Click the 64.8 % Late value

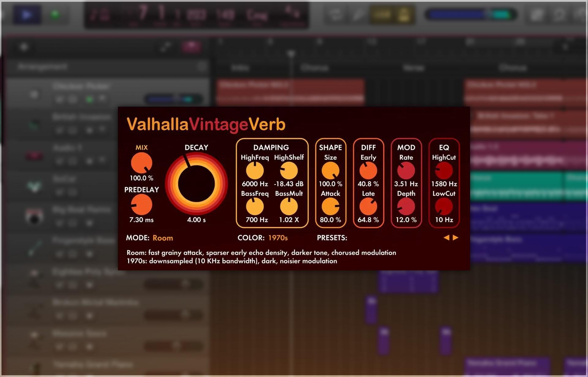368,220
